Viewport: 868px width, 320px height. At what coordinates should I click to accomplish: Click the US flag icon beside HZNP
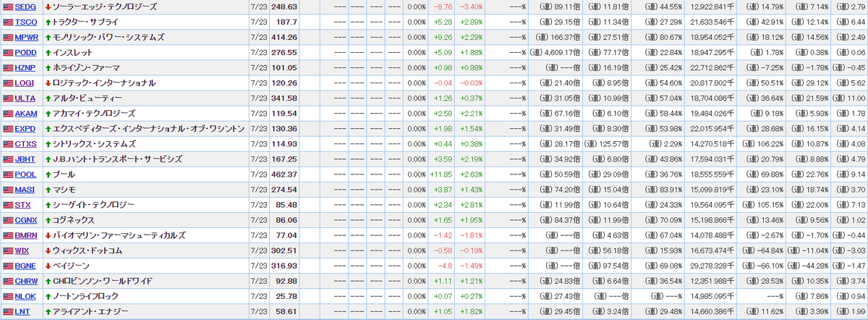(x=8, y=67)
